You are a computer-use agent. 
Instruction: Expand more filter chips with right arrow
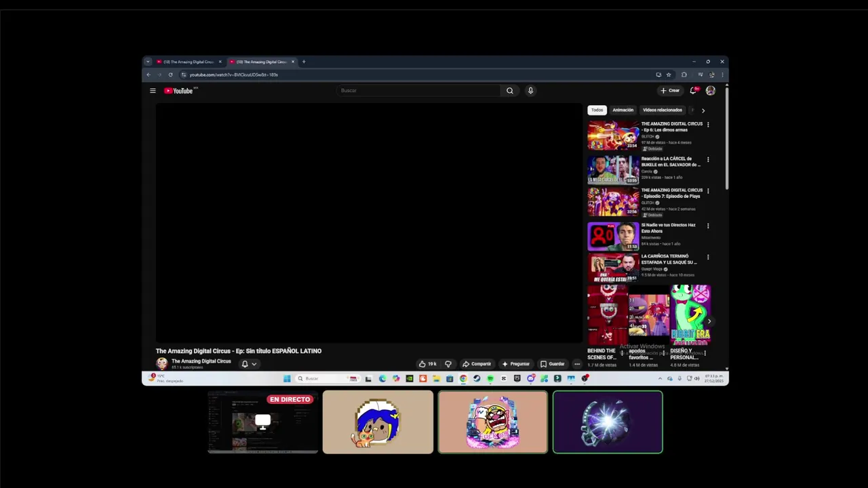703,110
